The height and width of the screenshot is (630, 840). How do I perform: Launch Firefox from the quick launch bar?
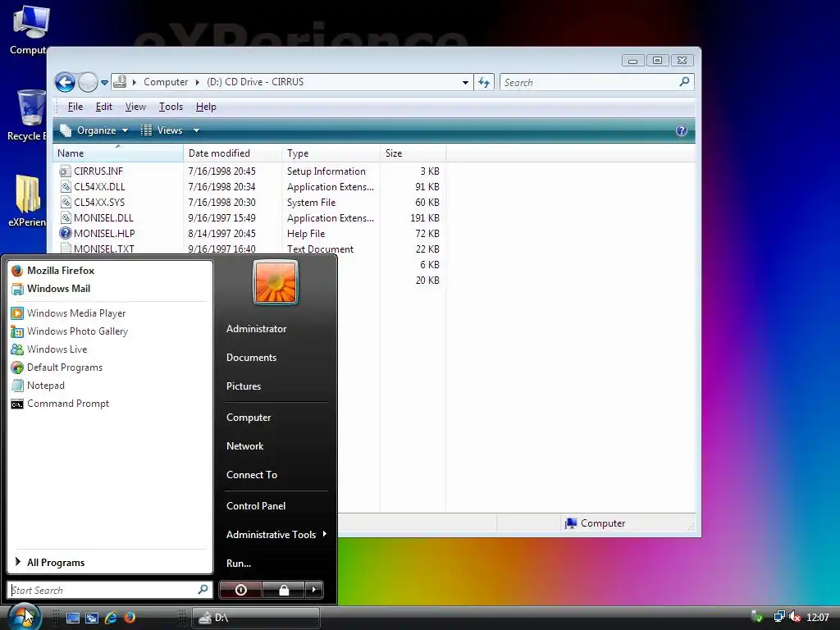tap(129, 618)
